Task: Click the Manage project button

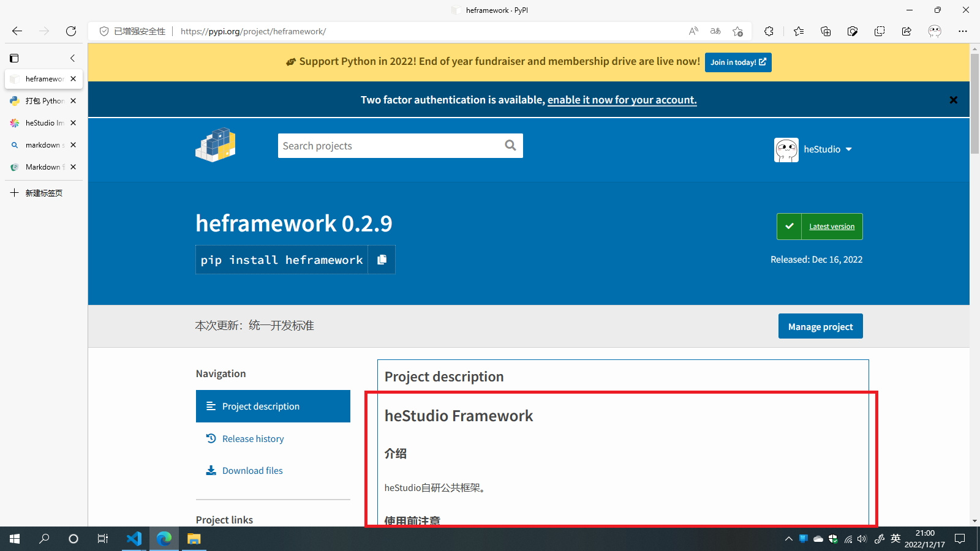Action: tap(821, 326)
